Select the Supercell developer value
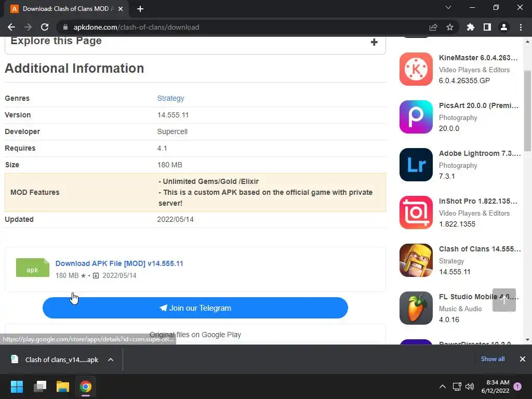 (172, 131)
